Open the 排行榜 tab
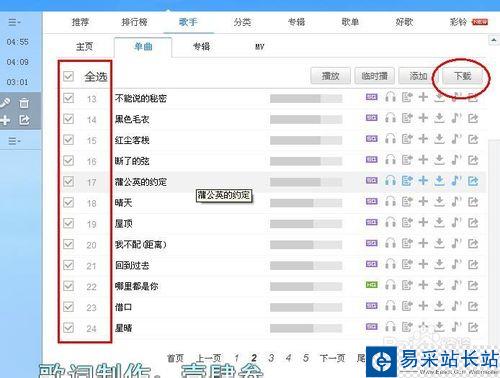The width and height of the screenshot is (500, 378). pyautogui.click(x=134, y=22)
